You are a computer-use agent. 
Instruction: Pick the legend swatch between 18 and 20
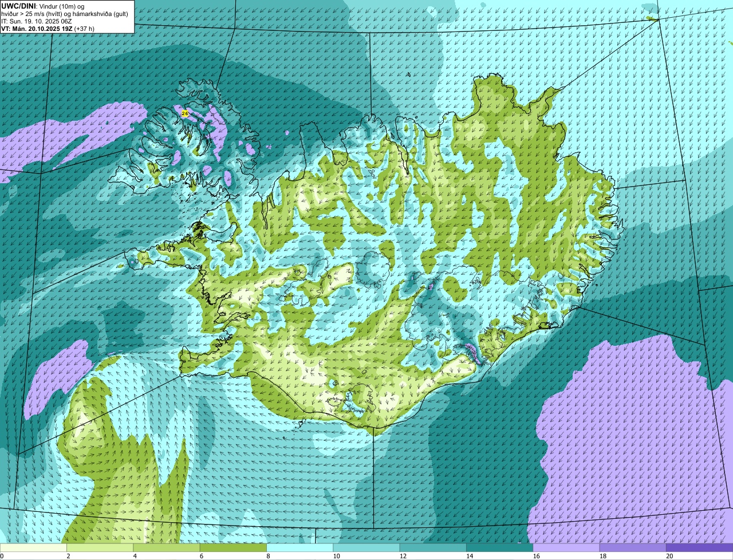633,548
